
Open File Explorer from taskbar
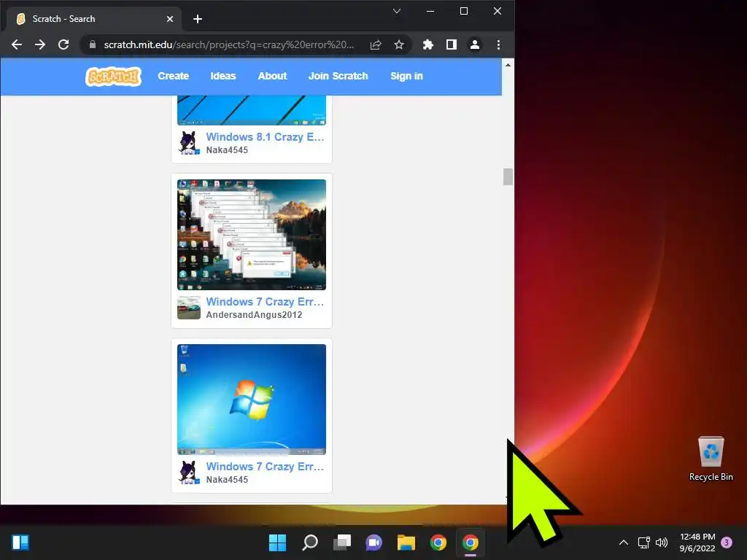pos(406,542)
